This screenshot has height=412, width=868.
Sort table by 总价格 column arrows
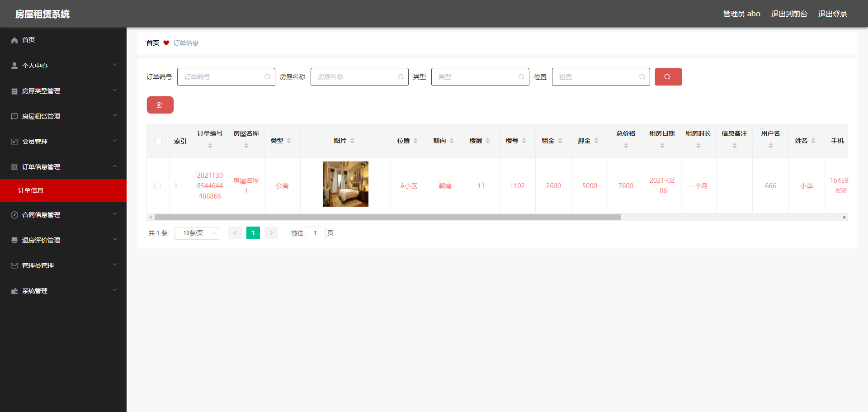[x=626, y=146]
